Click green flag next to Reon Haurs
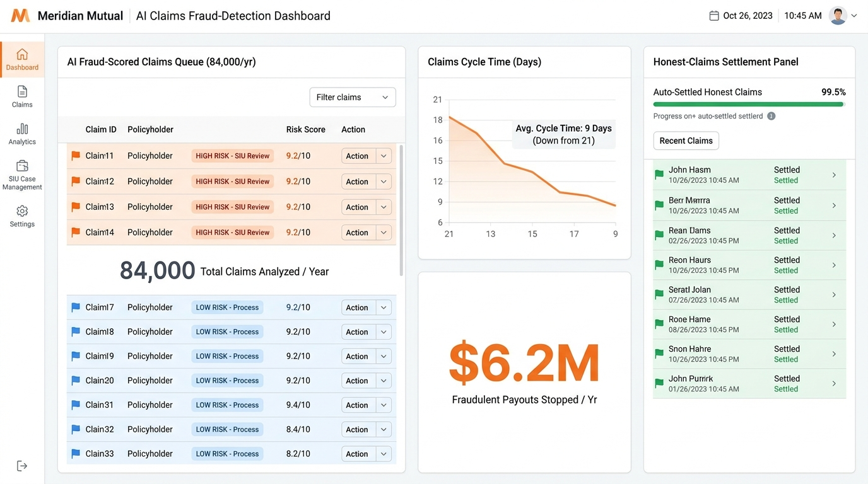Viewport: 868px width, 484px height. tap(659, 265)
